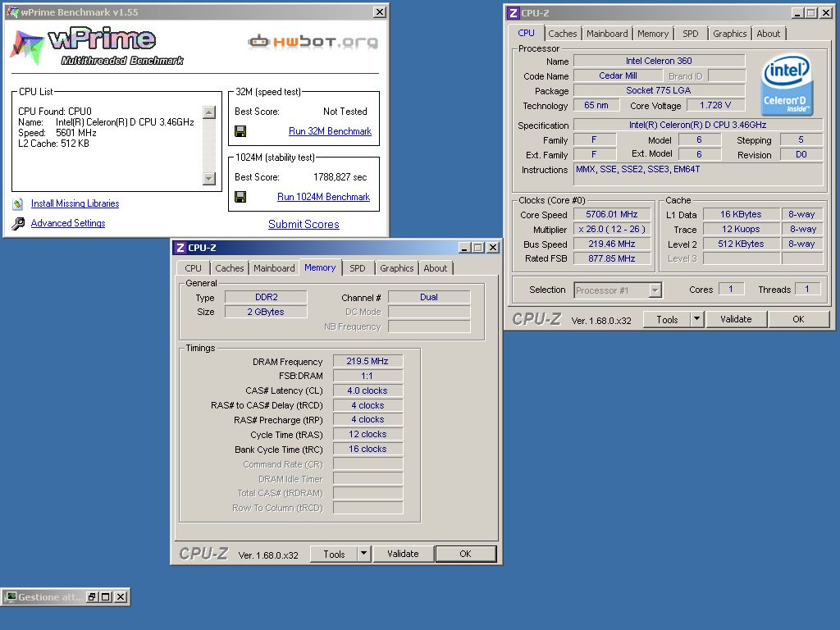The height and width of the screenshot is (630, 840).
Task: Click the memory Size 2 GBytes value
Action: [x=267, y=312]
